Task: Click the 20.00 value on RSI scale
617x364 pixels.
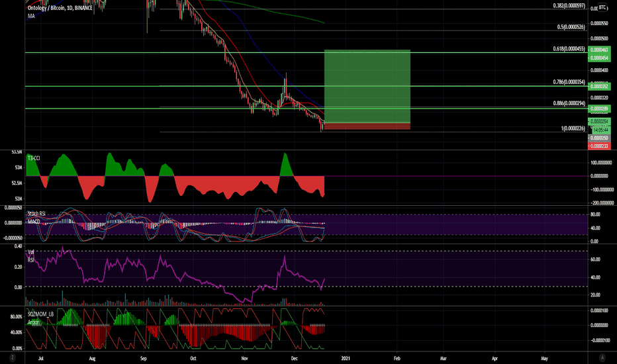Action: coord(595,295)
